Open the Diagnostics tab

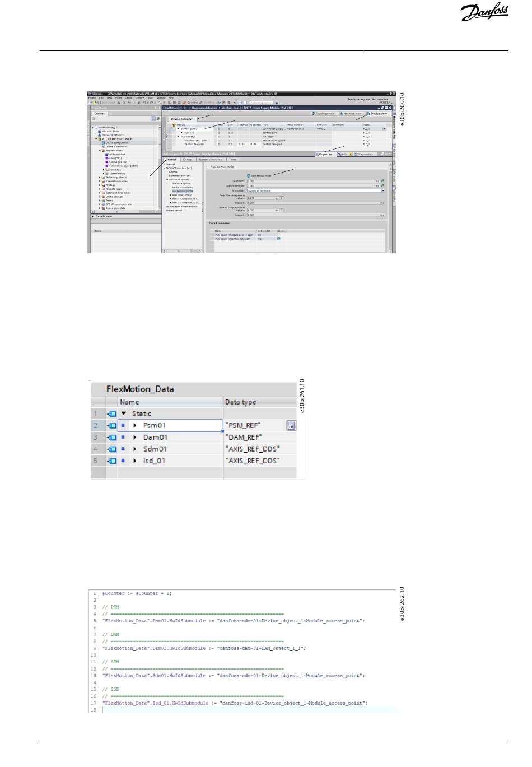point(364,154)
